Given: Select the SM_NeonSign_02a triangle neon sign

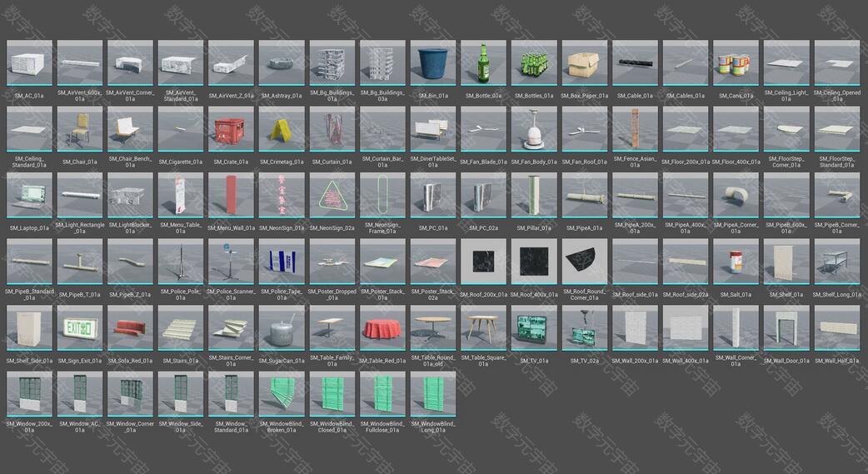Looking at the screenshot, I should pos(332,194).
